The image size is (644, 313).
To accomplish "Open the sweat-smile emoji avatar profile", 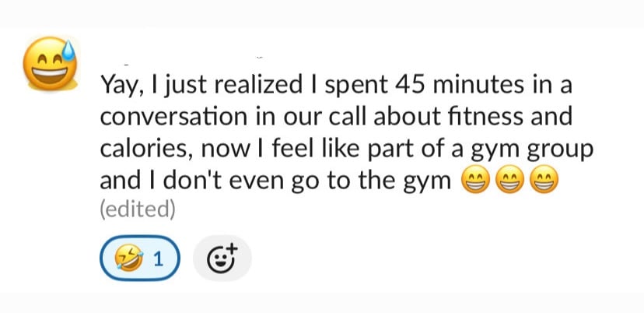I will pos(50,64).
